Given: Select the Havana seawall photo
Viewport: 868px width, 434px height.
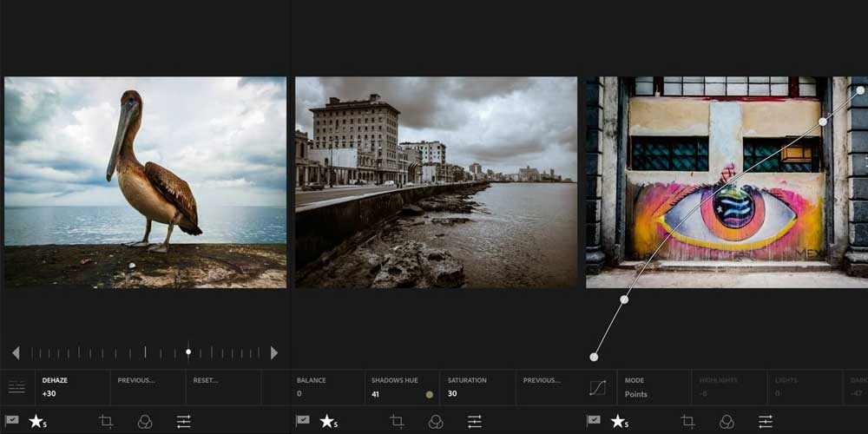Looking at the screenshot, I should coord(437,182).
